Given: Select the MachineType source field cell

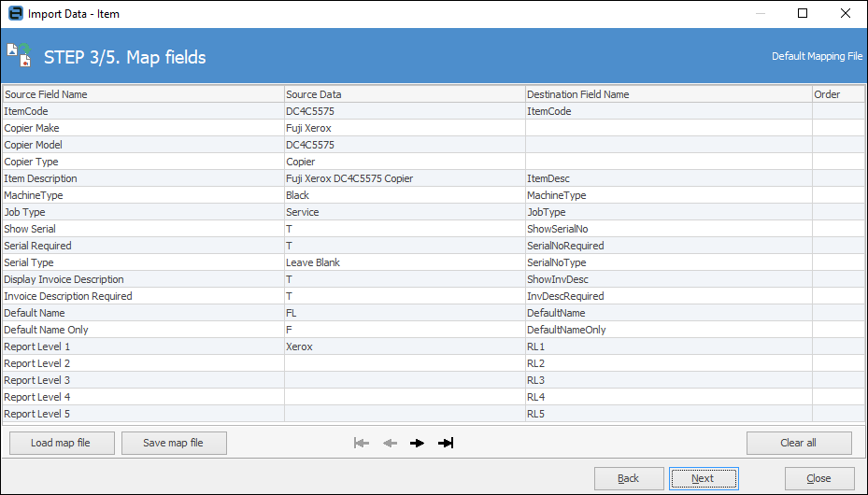Looking at the screenshot, I should click(x=143, y=195).
